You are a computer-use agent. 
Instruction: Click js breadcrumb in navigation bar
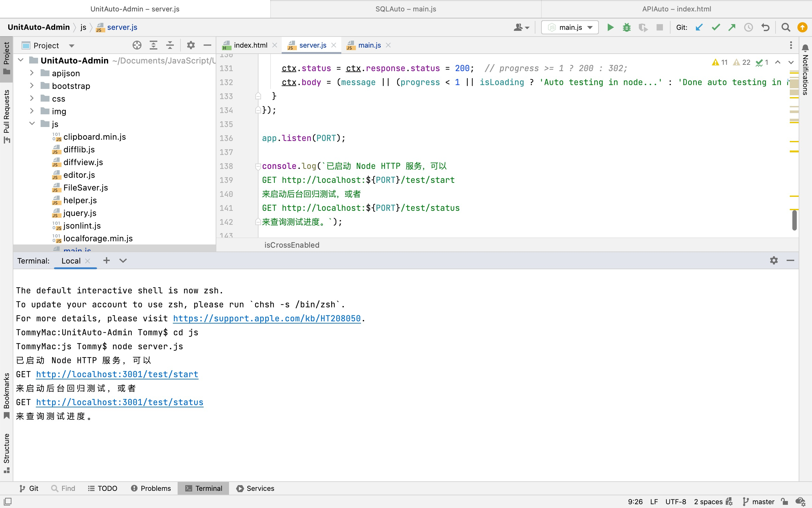[x=83, y=27]
